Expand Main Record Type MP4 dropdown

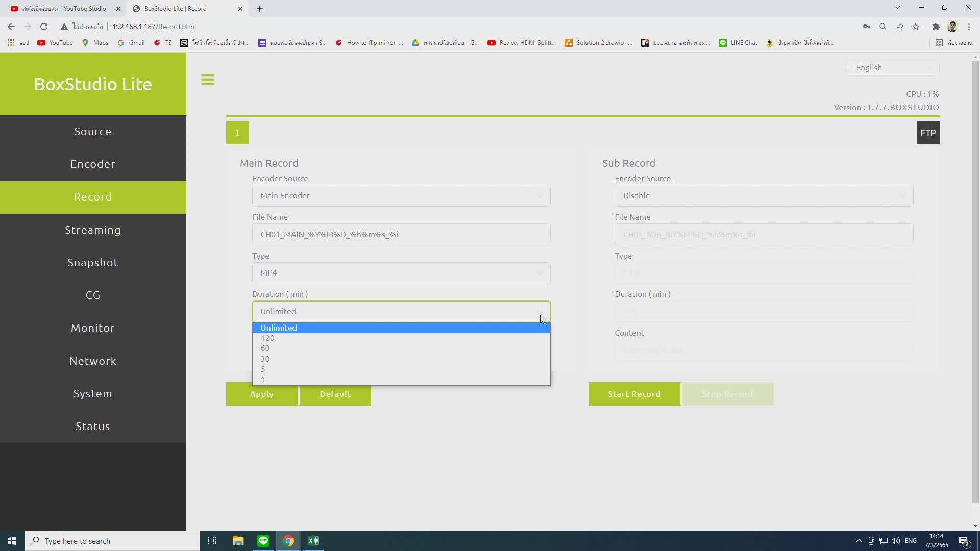[401, 273]
